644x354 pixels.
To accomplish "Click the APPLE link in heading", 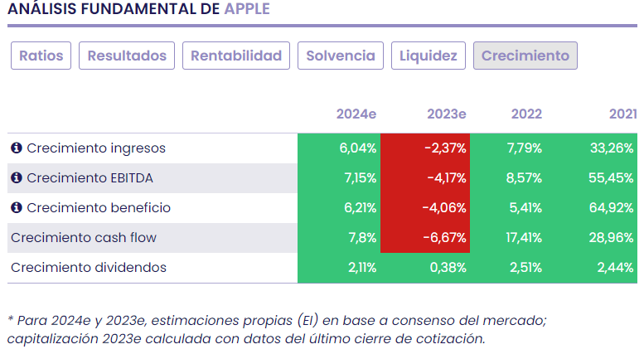I will 247,10.
